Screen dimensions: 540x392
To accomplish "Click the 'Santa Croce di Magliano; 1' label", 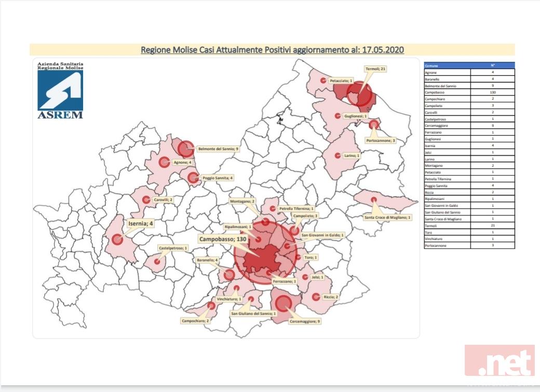I will click(388, 218).
